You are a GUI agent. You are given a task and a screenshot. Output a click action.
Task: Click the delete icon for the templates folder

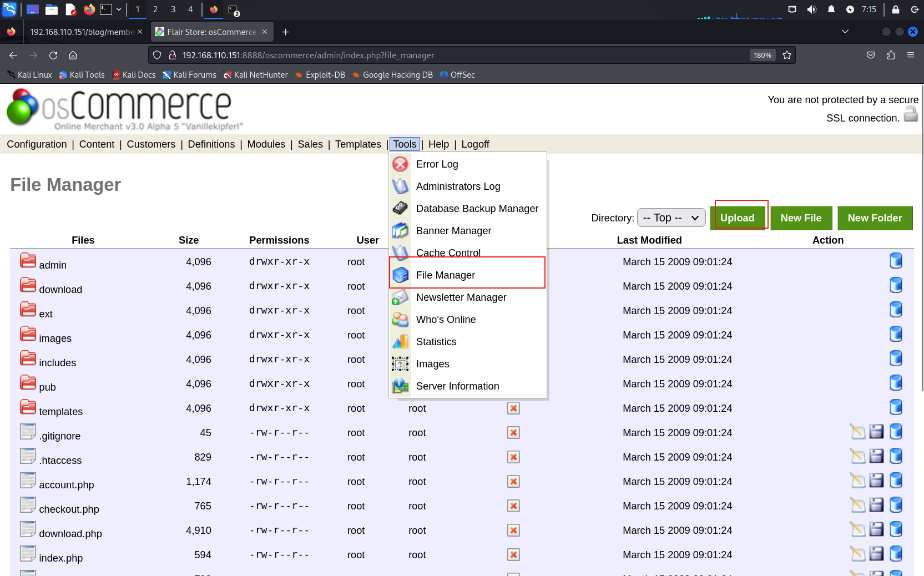click(x=896, y=407)
